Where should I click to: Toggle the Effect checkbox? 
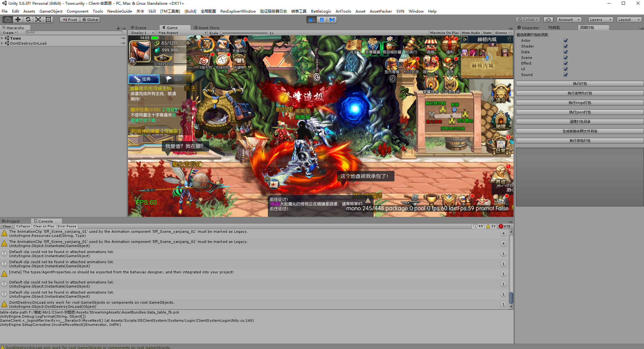pos(565,63)
